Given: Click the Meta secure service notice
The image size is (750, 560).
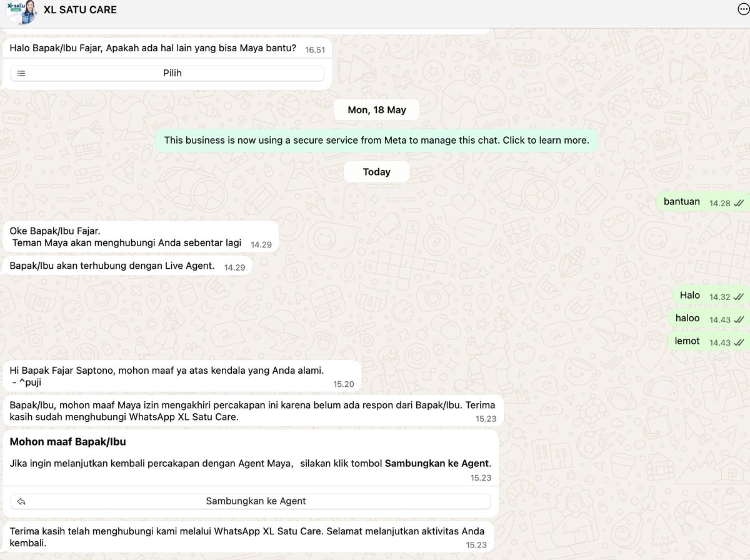Looking at the screenshot, I should click(x=377, y=140).
